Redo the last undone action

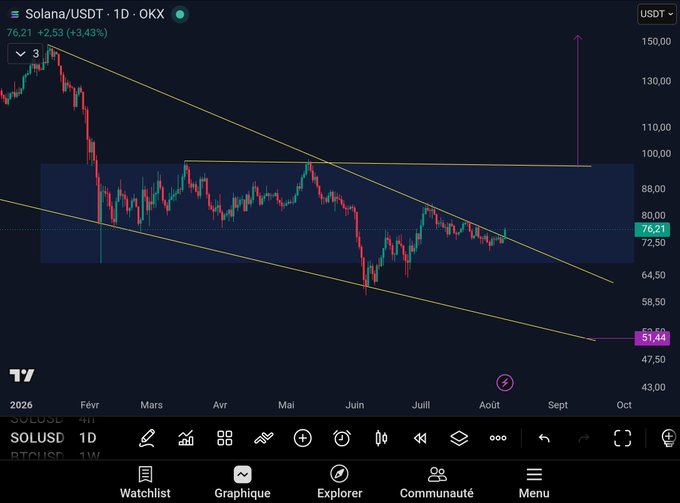point(584,438)
